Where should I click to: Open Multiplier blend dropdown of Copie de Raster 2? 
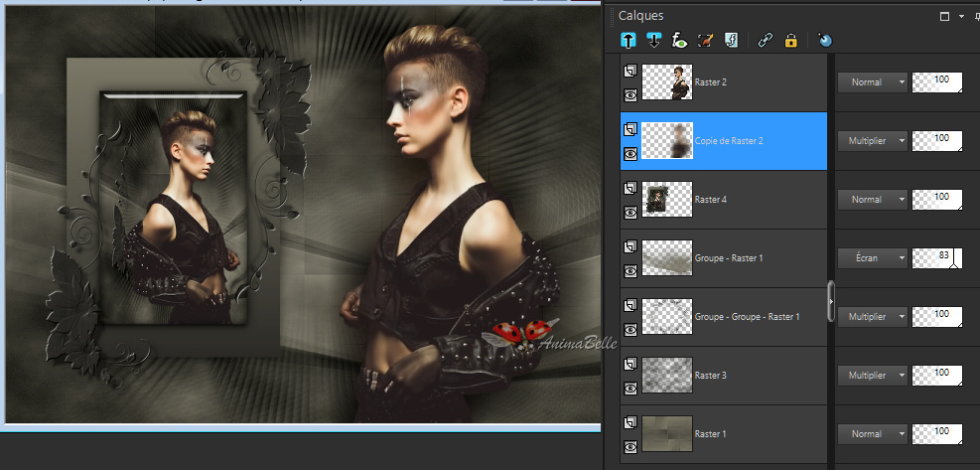(x=873, y=141)
